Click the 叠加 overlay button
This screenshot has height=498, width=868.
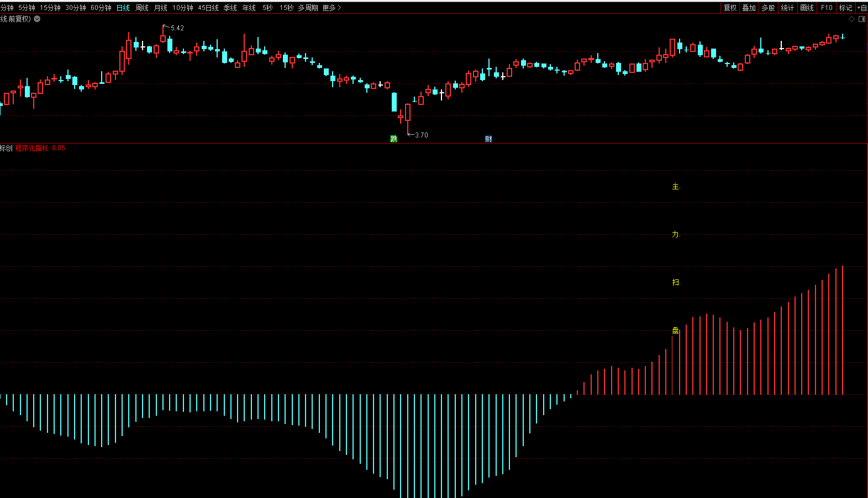click(x=749, y=8)
